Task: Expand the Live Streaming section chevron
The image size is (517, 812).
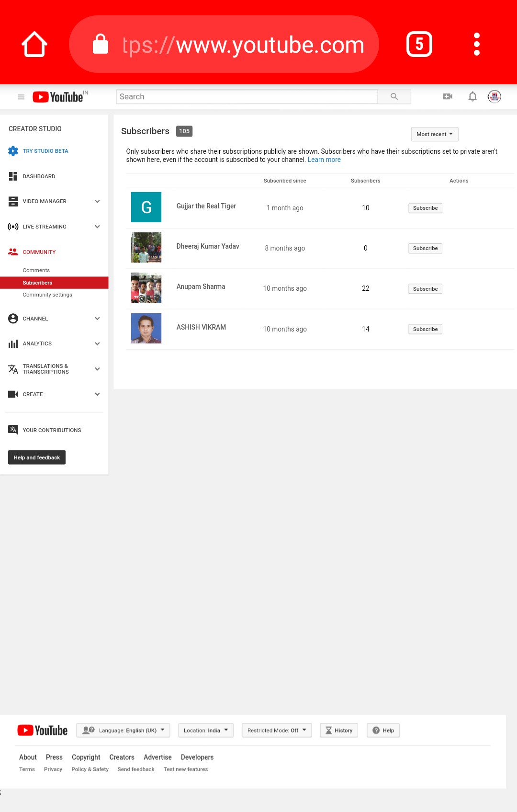Action: point(97,227)
